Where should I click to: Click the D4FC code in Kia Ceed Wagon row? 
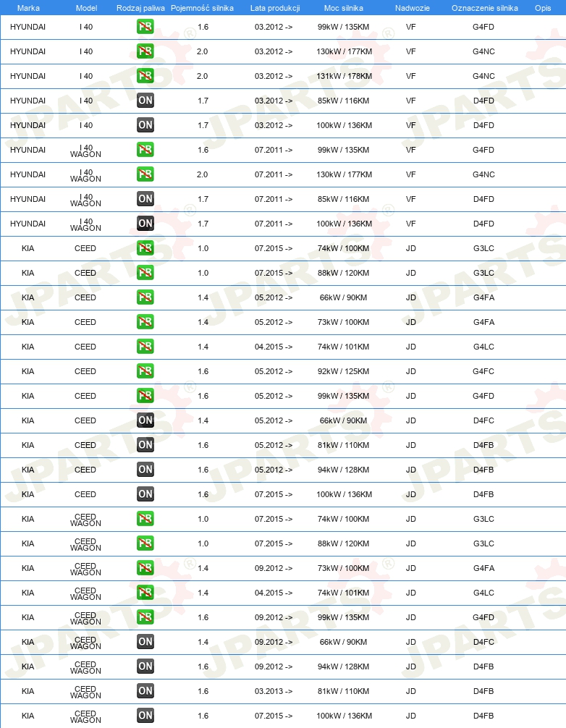click(483, 642)
